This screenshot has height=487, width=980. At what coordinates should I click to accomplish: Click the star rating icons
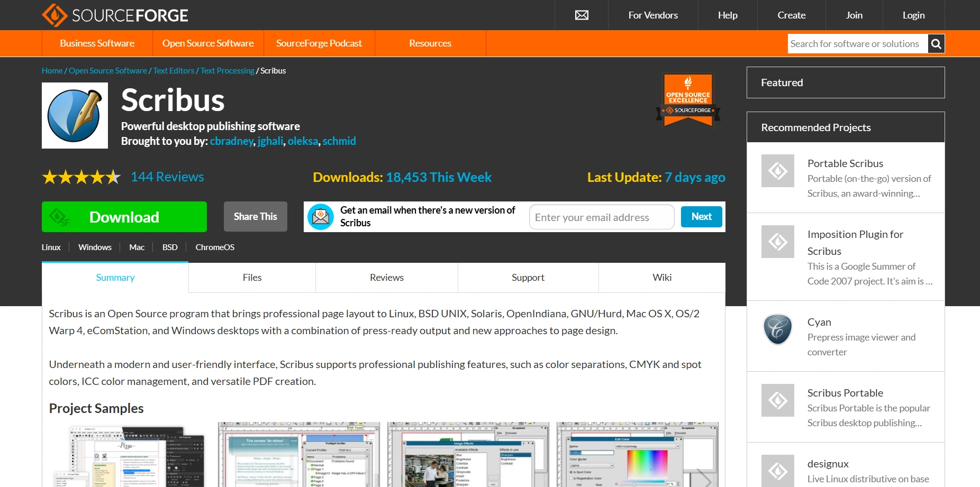(81, 177)
